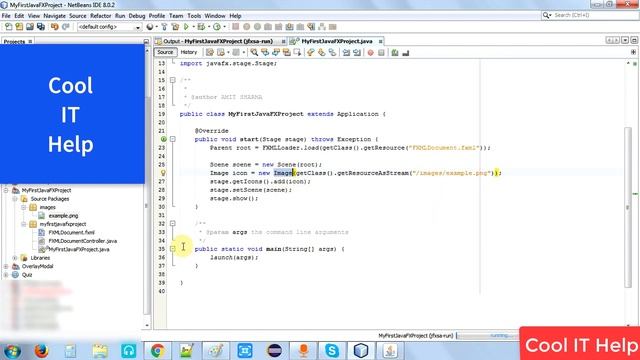Open the Help menu
The height and width of the screenshot is (360, 640).
click(235, 16)
